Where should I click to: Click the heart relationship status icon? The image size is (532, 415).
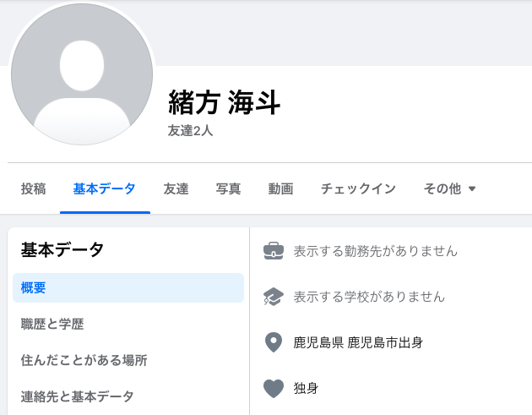[x=274, y=388]
